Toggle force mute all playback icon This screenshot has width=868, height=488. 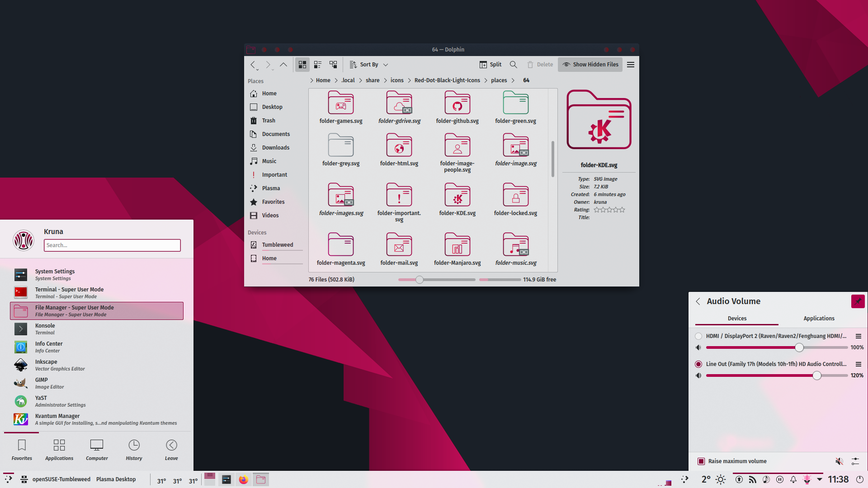(x=839, y=461)
